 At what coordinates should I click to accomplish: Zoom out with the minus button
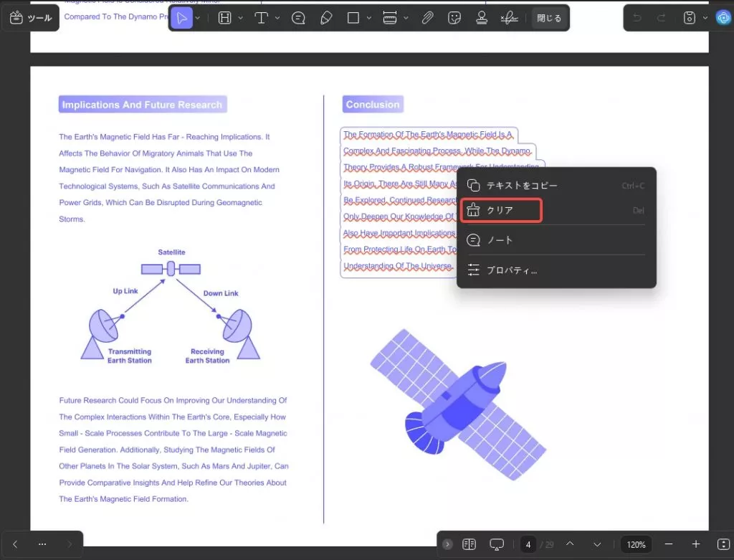(x=669, y=544)
